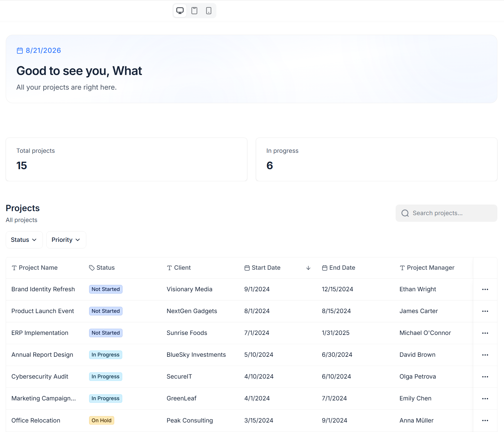Click the Sunrise Foods client cell

[x=187, y=333]
